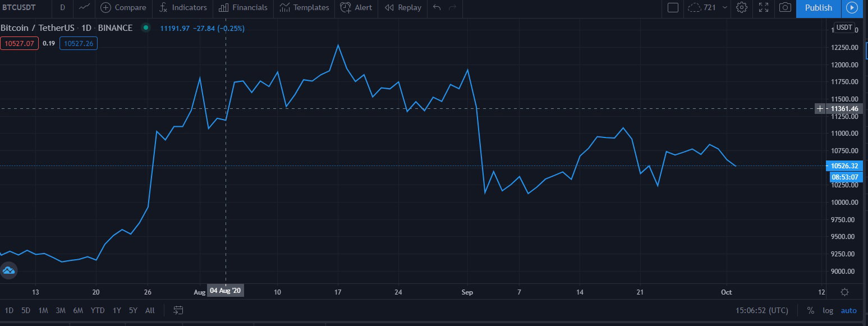The height and width of the screenshot is (326, 868).
Task: Change the D timeframe interval
Action: coord(62,7)
